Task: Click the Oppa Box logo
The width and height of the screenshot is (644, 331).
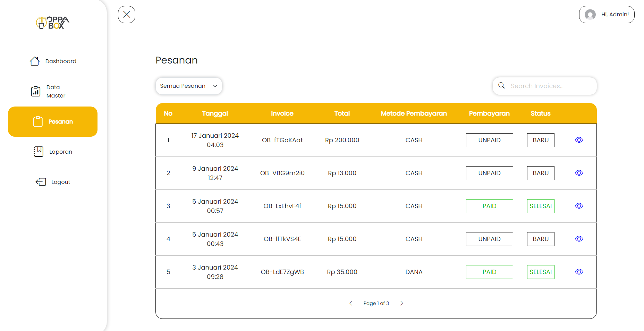Action: tap(53, 23)
